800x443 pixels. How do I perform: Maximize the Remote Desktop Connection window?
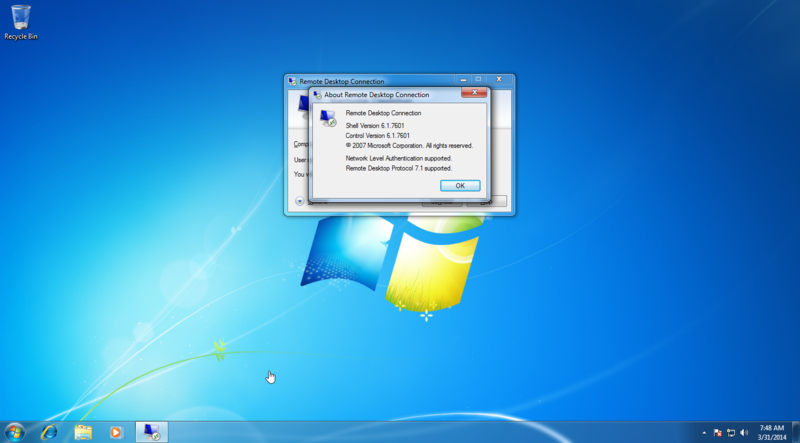click(x=478, y=80)
